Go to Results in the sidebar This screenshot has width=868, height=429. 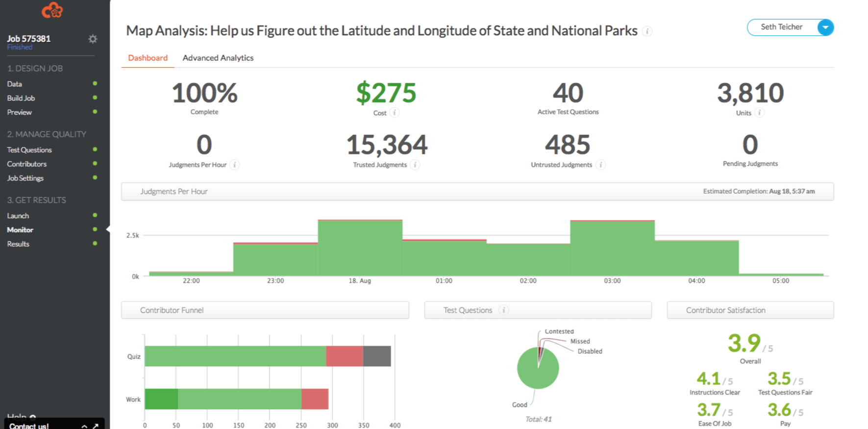pos(18,244)
